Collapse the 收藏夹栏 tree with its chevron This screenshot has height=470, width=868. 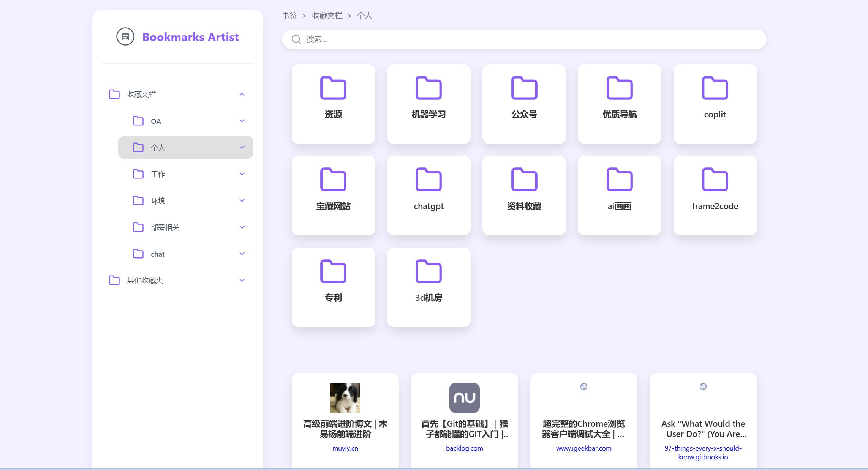click(242, 94)
